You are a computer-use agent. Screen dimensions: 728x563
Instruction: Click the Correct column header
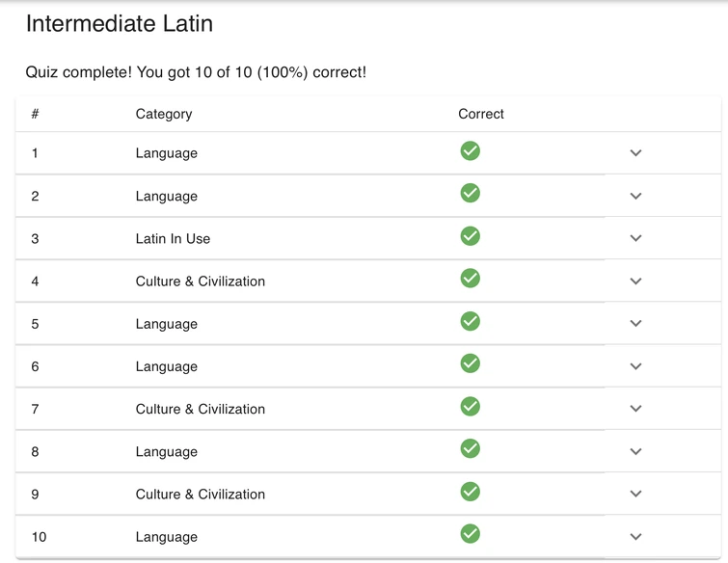pyautogui.click(x=481, y=114)
